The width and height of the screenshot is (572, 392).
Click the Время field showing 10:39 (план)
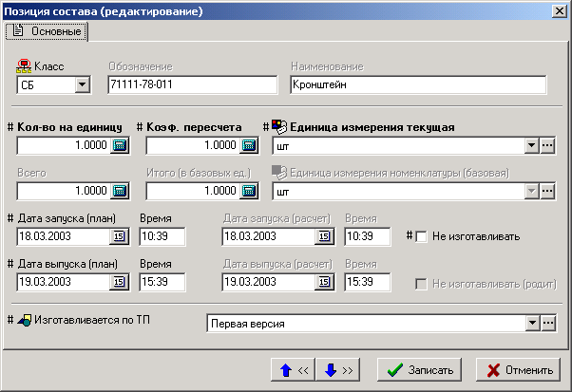point(158,236)
